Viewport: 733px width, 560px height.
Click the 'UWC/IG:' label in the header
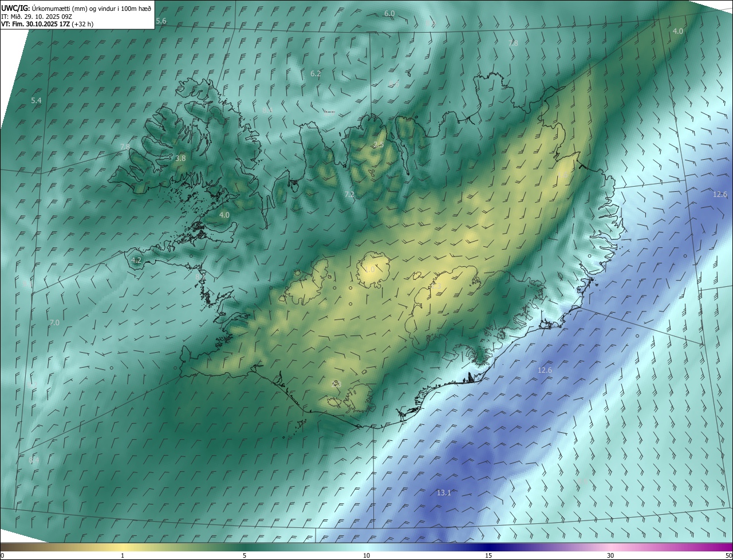[x=16, y=8]
